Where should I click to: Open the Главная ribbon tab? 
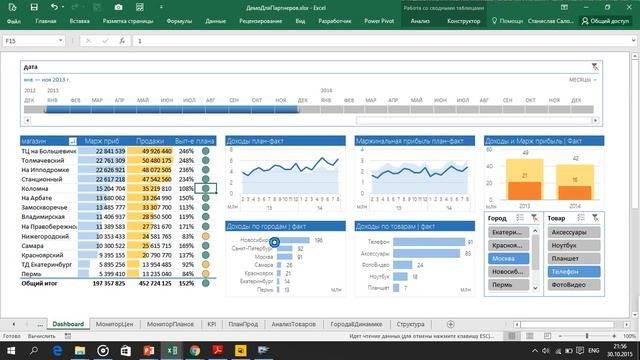(x=46, y=21)
